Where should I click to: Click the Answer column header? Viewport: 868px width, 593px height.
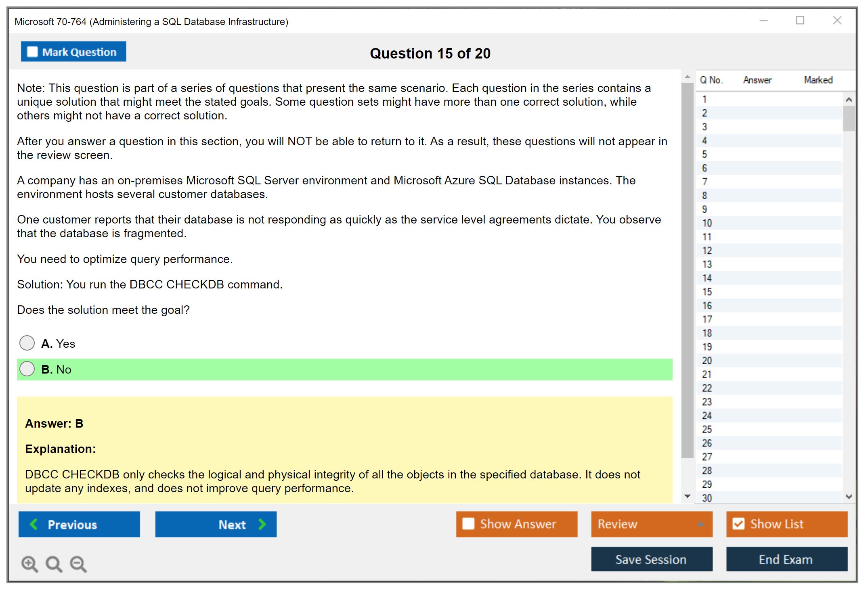pyautogui.click(x=757, y=80)
